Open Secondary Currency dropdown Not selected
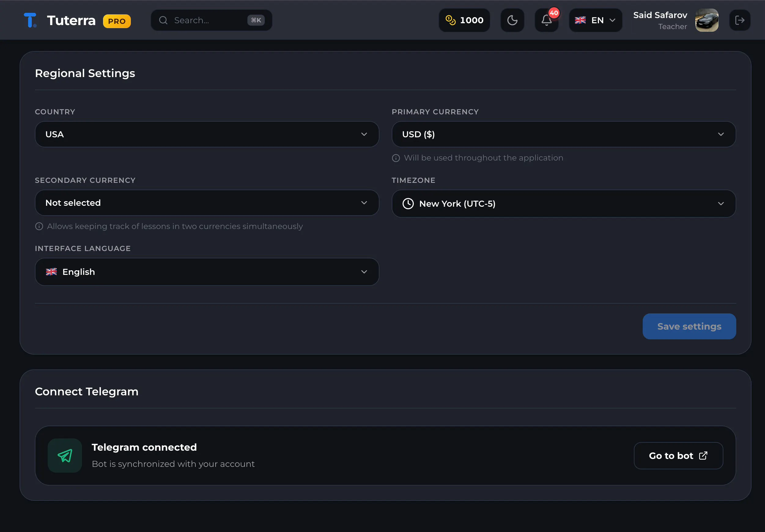This screenshot has height=532, width=765. (x=207, y=203)
